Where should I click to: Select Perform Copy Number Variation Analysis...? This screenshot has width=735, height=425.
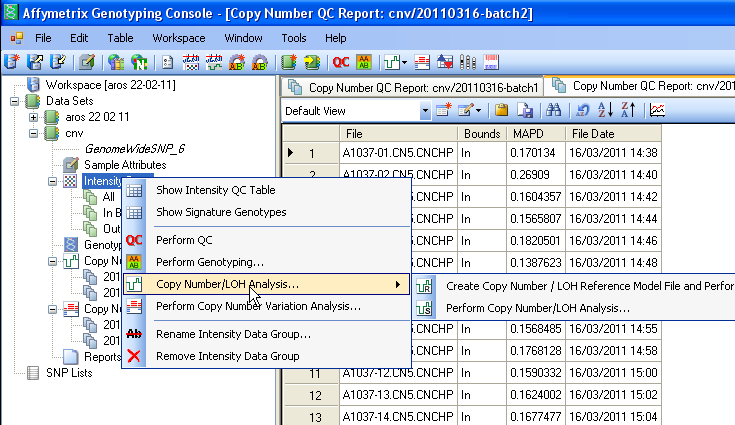pyautogui.click(x=266, y=306)
